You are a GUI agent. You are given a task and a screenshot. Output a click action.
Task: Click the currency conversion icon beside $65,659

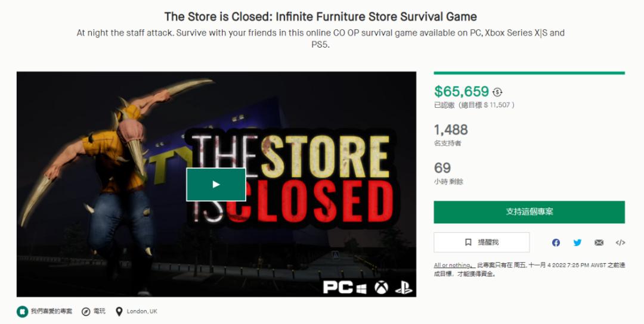coord(498,92)
